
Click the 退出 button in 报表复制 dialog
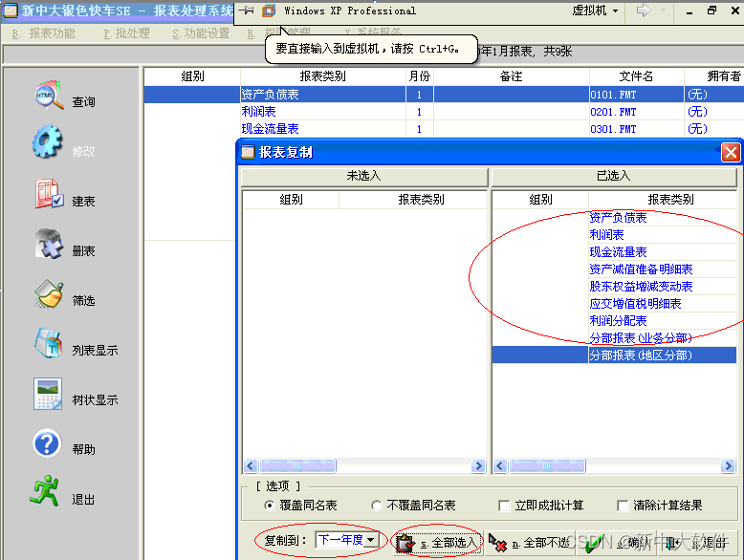point(697,543)
